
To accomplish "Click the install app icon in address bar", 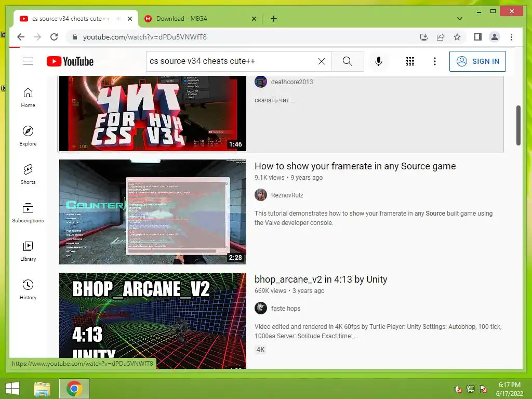I will click(x=424, y=37).
